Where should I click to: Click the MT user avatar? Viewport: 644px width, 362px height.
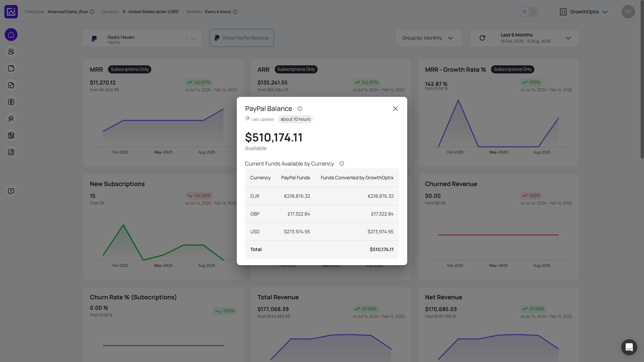pos(628,12)
